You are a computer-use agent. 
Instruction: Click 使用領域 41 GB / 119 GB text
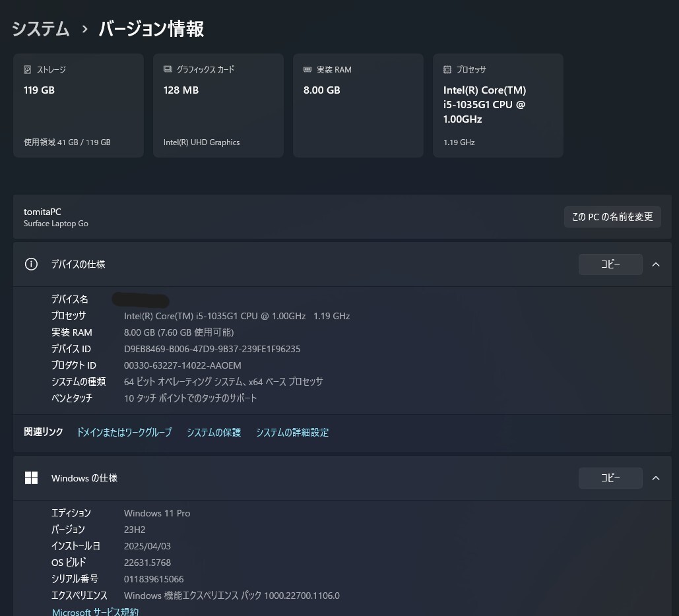click(x=67, y=142)
